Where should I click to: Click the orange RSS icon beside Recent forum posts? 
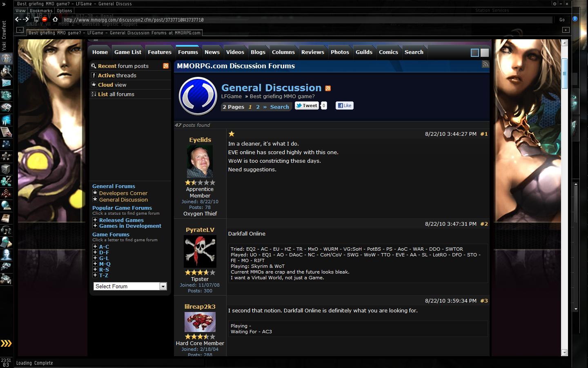pos(166,66)
